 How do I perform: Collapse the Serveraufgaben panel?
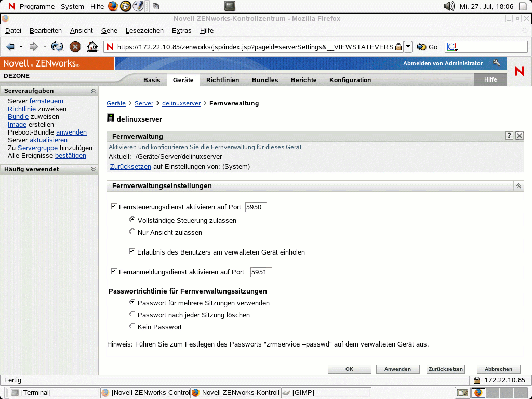pyautogui.click(x=94, y=90)
